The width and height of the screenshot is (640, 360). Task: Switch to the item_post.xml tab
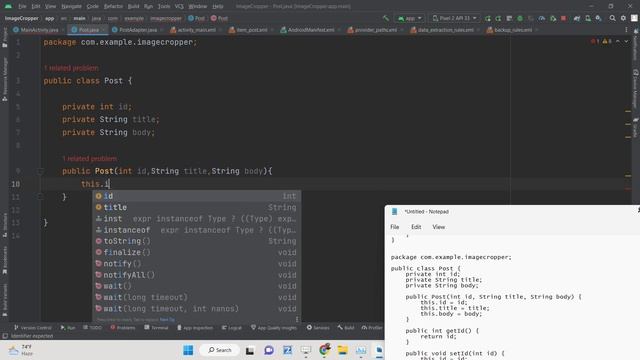pyautogui.click(x=251, y=30)
